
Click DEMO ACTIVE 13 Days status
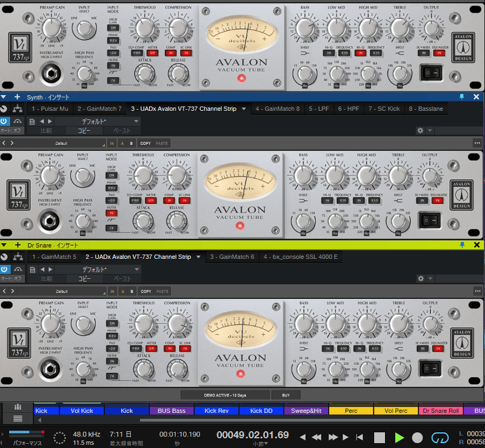[225, 395]
